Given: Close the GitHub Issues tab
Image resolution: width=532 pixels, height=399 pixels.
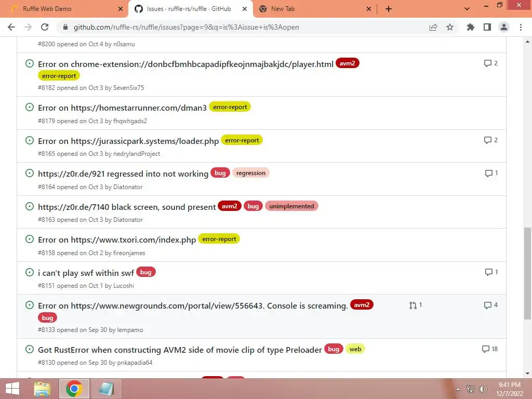Looking at the screenshot, I should [245, 9].
